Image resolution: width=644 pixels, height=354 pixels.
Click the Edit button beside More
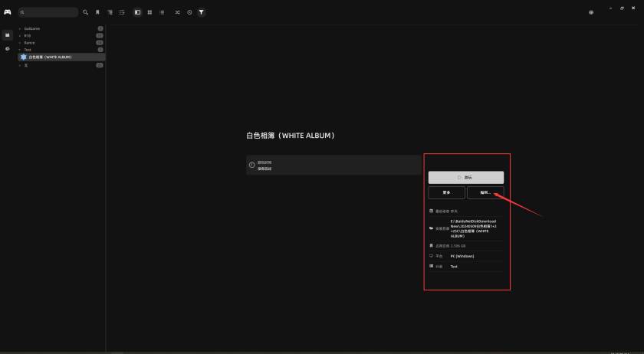tap(485, 192)
